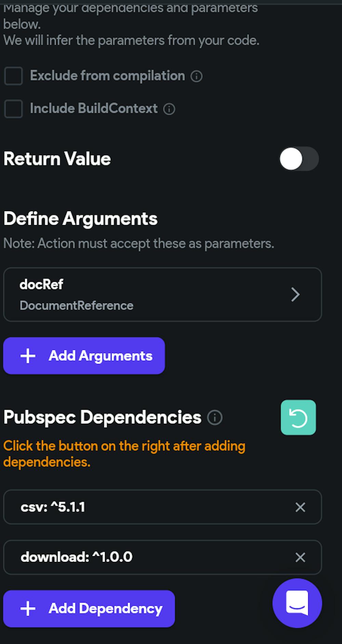Expand the docRef argument chevron

click(295, 294)
